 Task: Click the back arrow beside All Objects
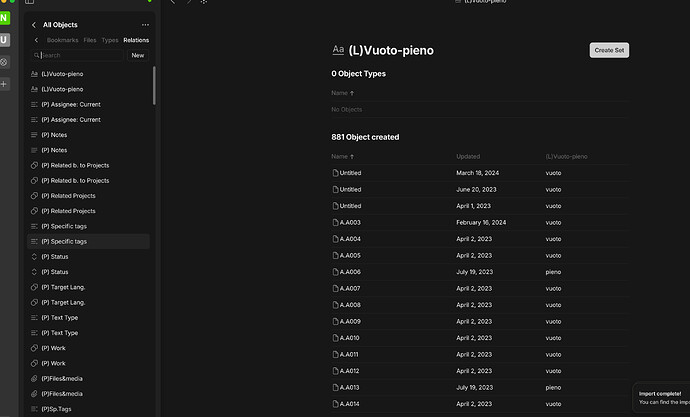(34, 25)
